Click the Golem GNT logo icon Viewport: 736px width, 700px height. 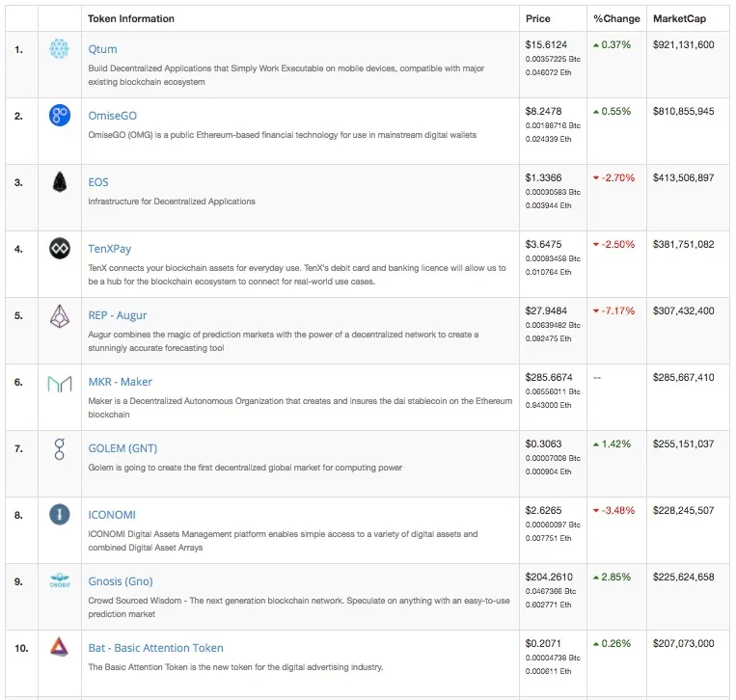tap(60, 449)
